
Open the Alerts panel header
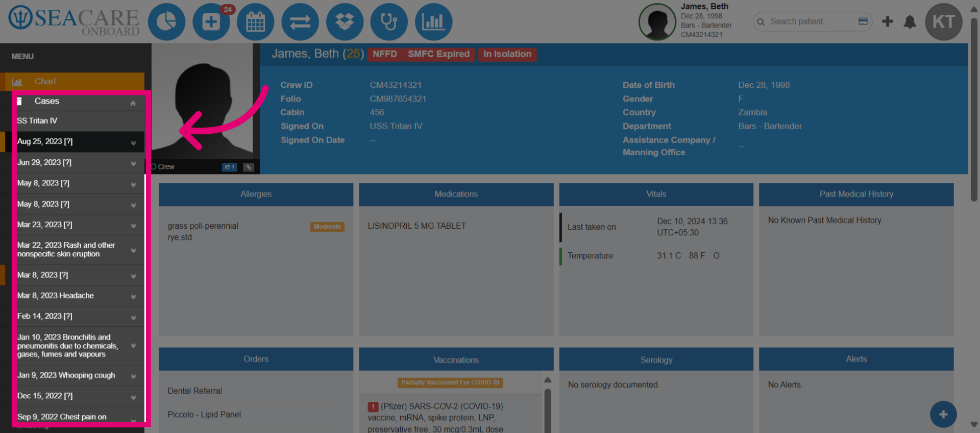click(856, 359)
